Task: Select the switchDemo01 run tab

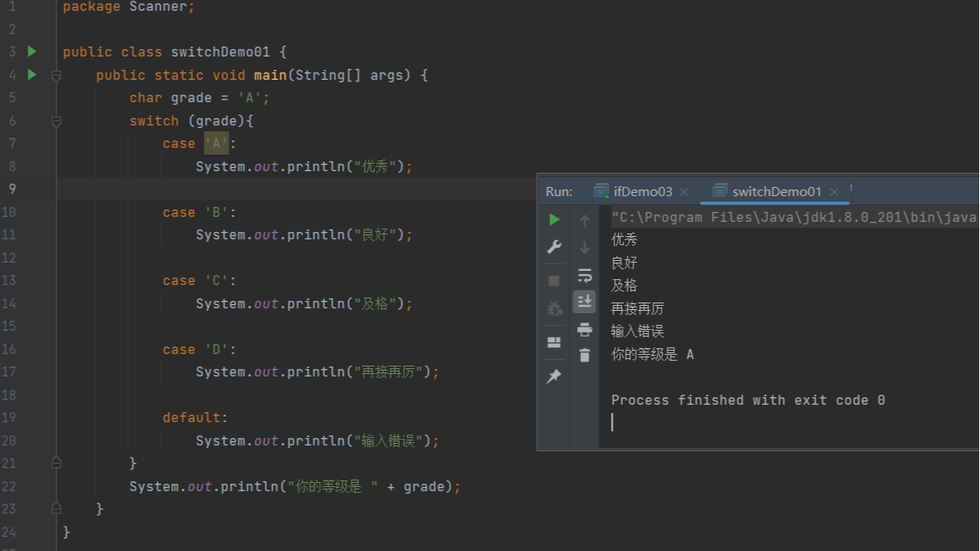Action: pos(776,192)
